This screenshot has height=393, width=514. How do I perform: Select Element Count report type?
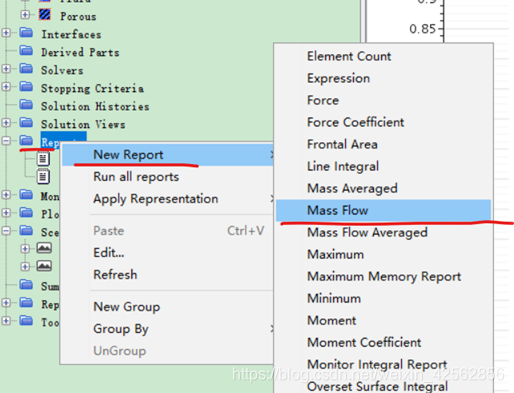[x=383, y=56]
